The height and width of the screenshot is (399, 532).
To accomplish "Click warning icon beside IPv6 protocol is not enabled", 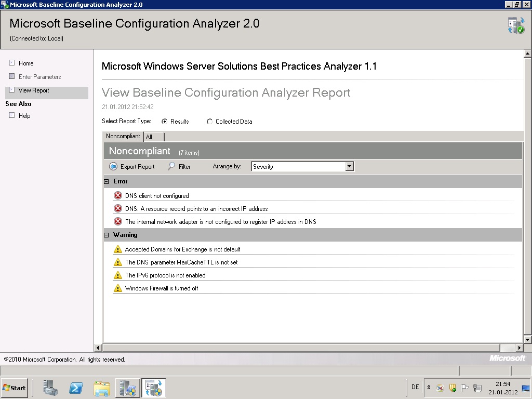I will click(118, 275).
